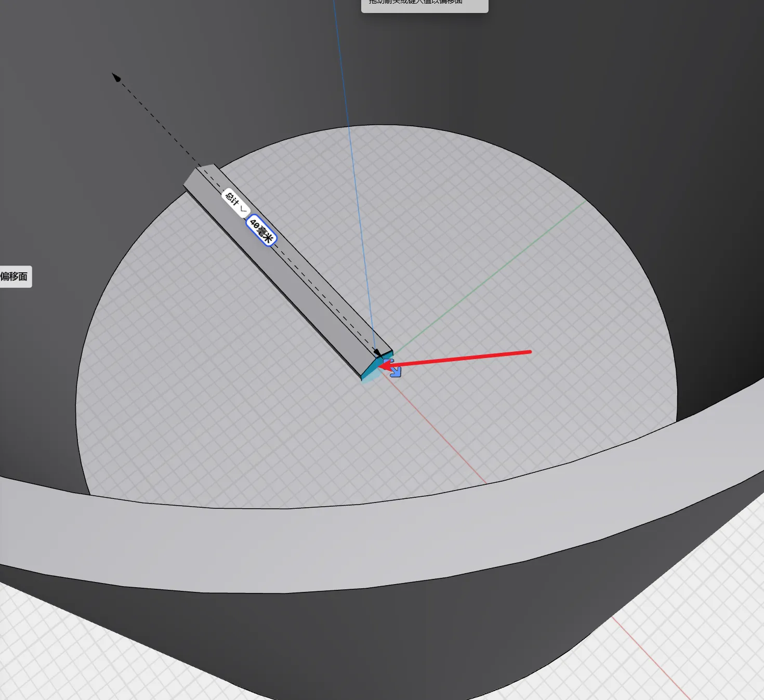
Task: Select the highlighted blue end face
Action: click(x=371, y=369)
